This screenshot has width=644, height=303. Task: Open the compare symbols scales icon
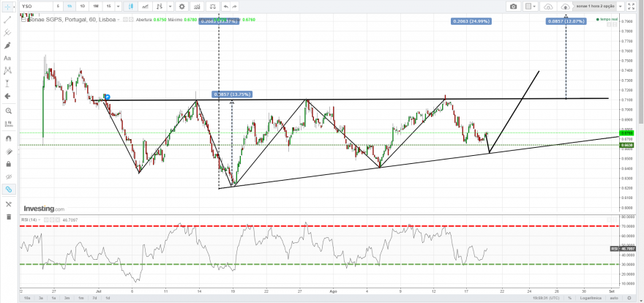[212, 7]
